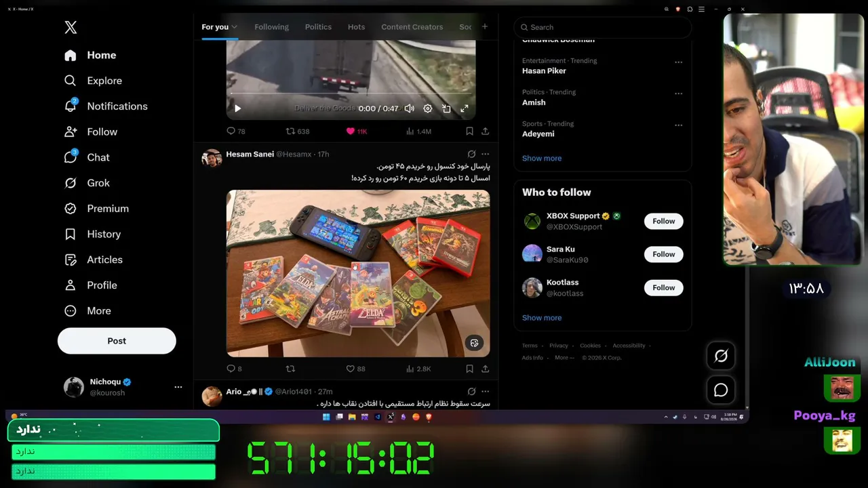
Task: Share the video post
Action: click(486, 131)
